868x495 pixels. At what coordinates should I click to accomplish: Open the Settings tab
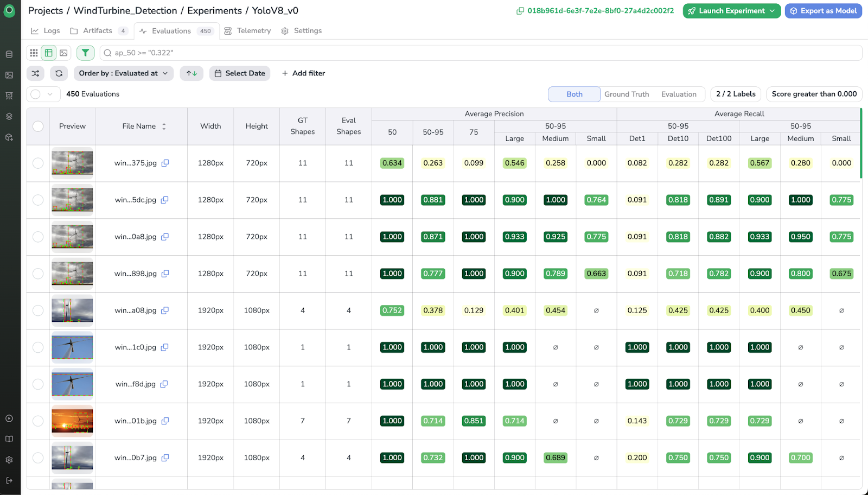(x=302, y=31)
